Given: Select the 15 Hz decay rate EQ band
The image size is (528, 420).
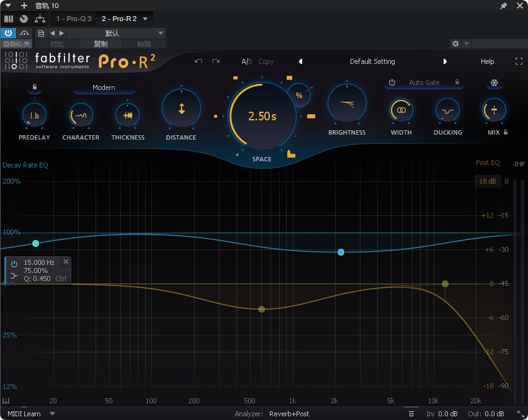Looking at the screenshot, I should [36, 243].
